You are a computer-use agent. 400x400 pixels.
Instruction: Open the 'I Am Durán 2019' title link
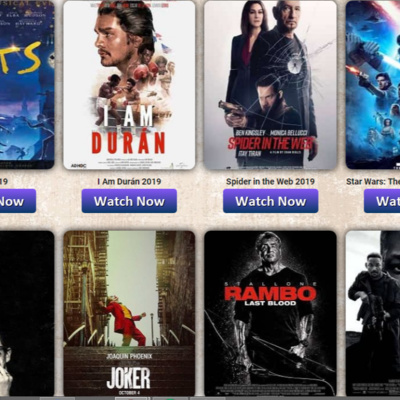click(129, 182)
